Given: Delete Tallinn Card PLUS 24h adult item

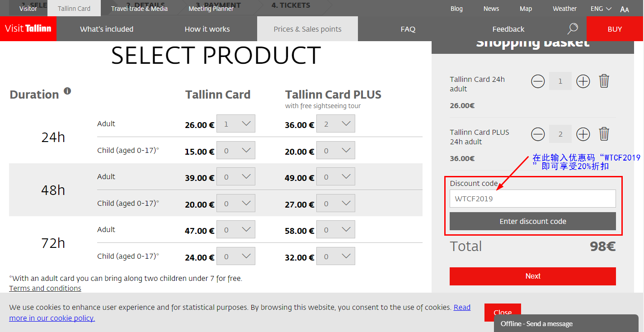Looking at the screenshot, I should (x=604, y=134).
